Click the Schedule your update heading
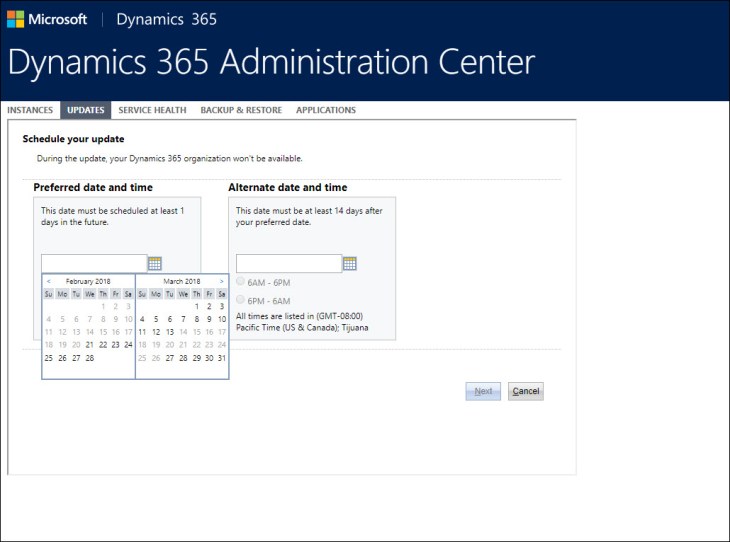Viewport: 730px width, 542px height. click(x=74, y=139)
